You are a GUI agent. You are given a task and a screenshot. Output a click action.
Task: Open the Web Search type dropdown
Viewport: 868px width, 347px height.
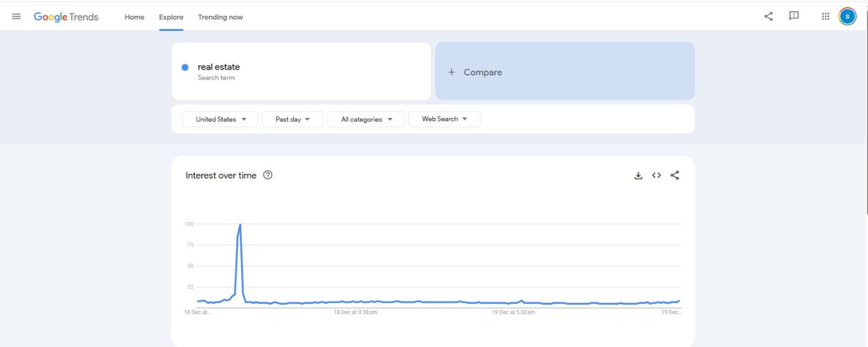[444, 119]
